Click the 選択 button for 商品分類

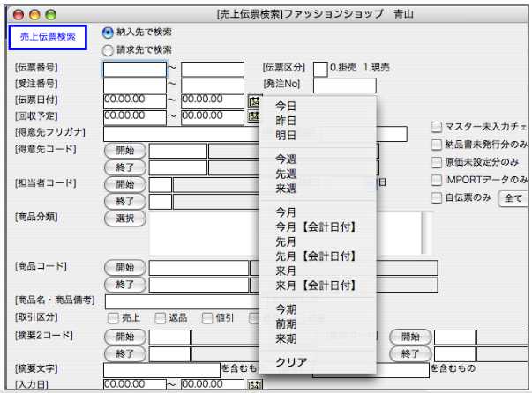point(124,218)
